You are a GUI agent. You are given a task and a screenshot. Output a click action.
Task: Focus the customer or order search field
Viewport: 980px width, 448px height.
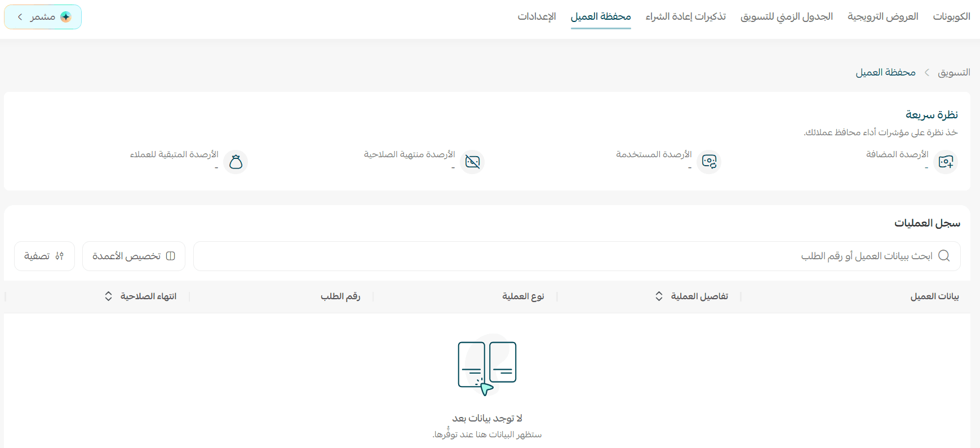(577, 256)
